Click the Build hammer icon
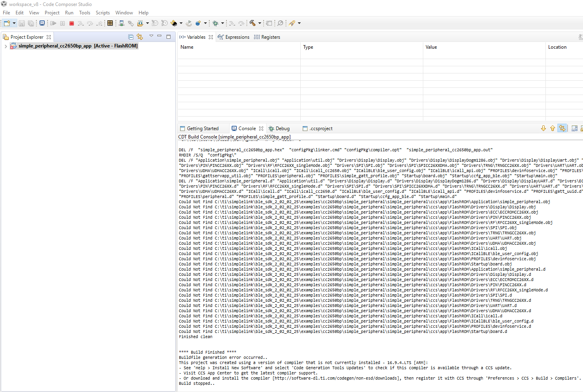The height and width of the screenshot is (392, 583). [x=252, y=23]
